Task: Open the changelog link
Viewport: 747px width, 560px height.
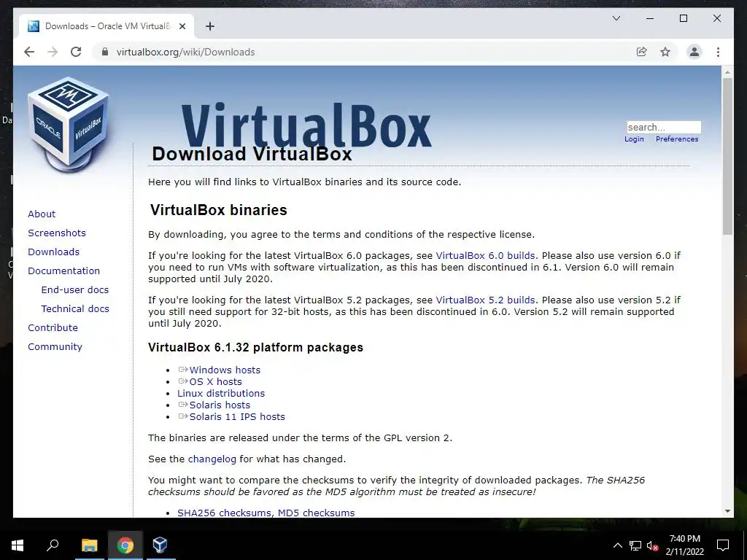Action: [x=212, y=459]
